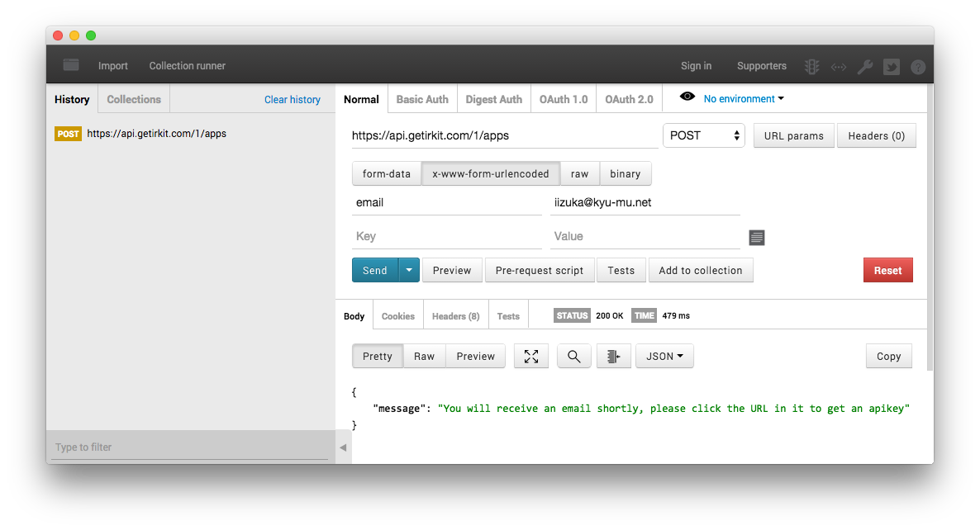Select the Raw response view

pyautogui.click(x=424, y=356)
